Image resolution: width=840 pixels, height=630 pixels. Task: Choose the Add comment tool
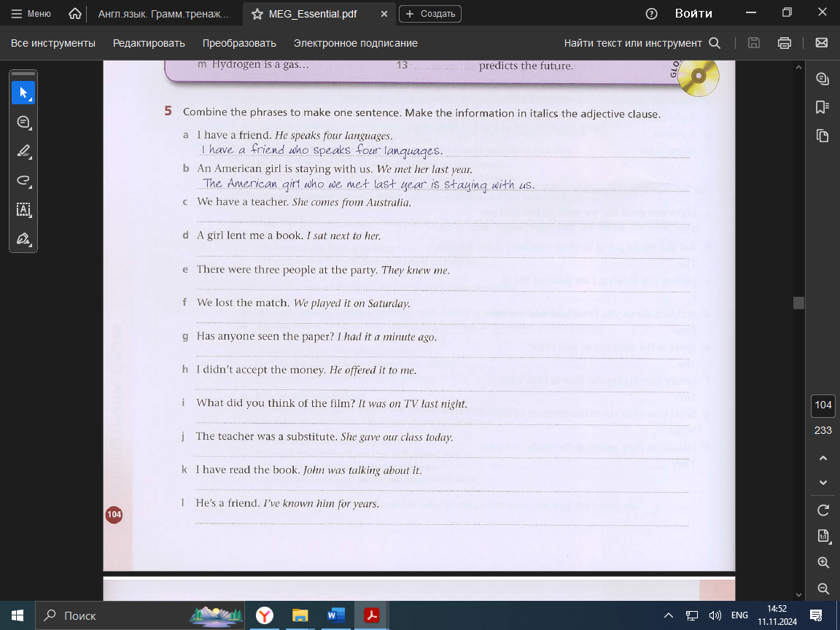click(23, 122)
